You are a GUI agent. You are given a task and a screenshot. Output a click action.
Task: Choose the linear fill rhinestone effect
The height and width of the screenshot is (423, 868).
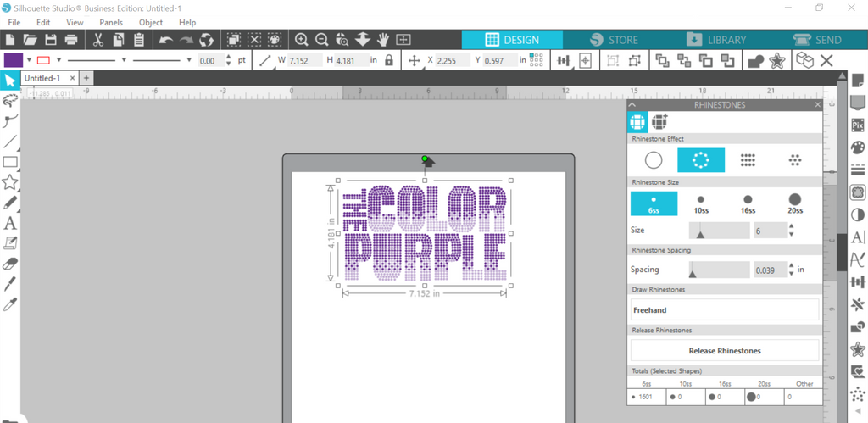(748, 160)
